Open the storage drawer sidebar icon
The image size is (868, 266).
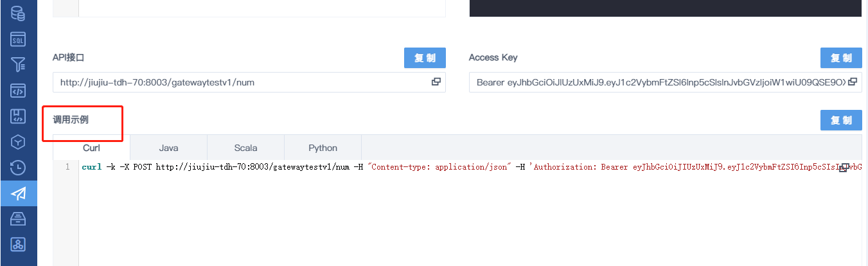[x=18, y=219]
